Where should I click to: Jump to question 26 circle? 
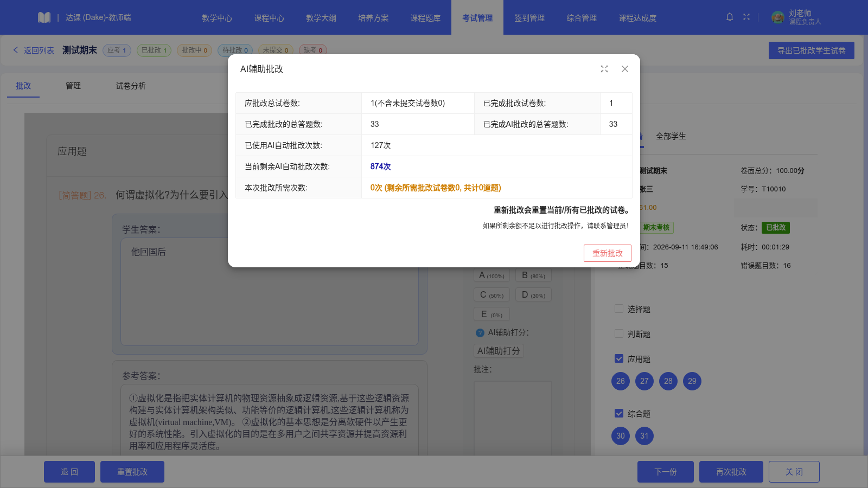click(x=621, y=381)
